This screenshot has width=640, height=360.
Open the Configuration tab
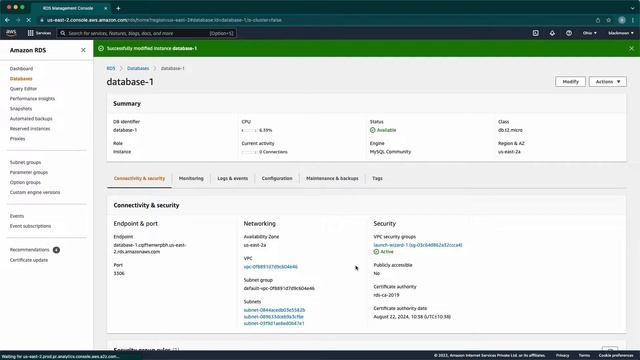277,178
